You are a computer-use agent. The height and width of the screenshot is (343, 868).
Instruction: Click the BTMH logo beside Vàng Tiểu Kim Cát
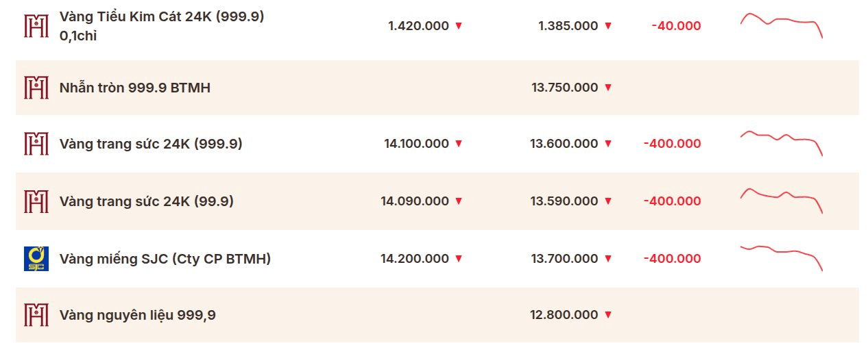[36, 26]
